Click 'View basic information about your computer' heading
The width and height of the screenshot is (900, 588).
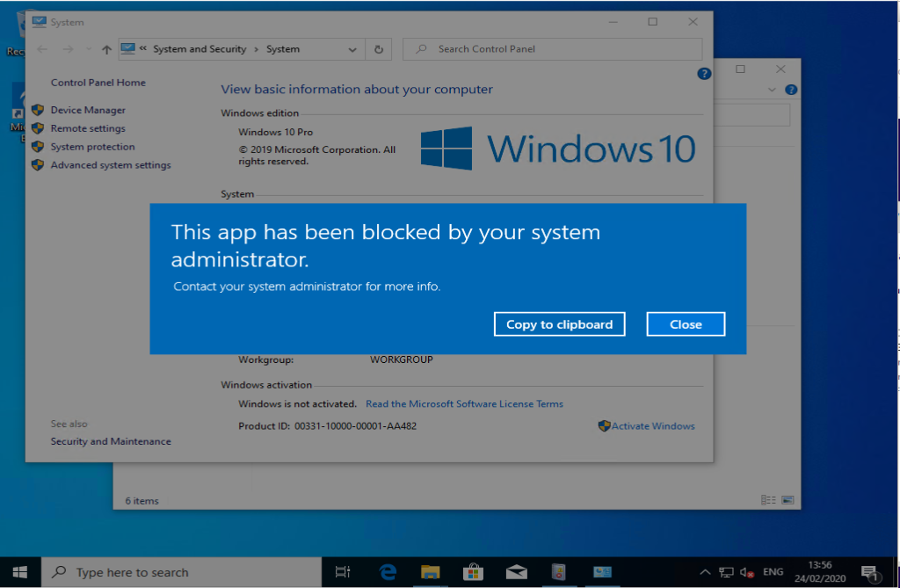pyautogui.click(x=357, y=89)
